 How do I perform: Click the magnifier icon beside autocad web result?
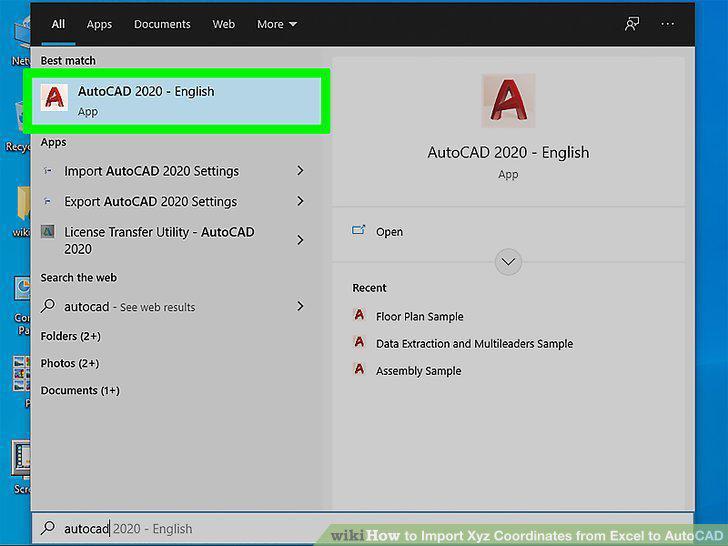pyautogui.click(x=48, y=306)
